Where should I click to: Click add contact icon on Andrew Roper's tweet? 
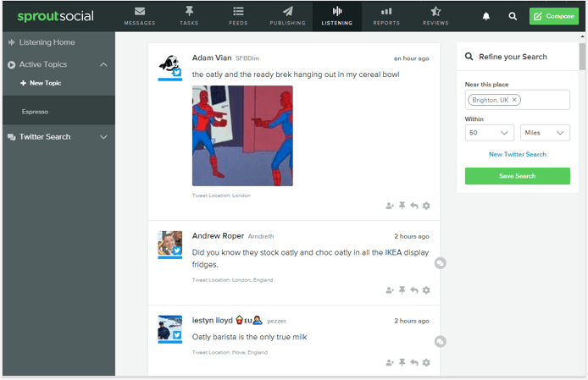pyautogui.click(x=390, y=290)
